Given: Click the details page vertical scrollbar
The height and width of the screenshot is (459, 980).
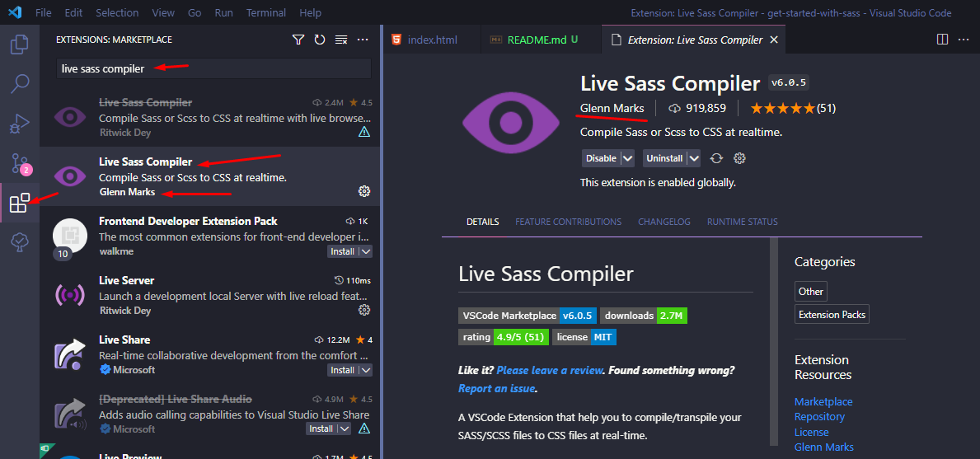Looking at the screenshot, I should 774,342.
